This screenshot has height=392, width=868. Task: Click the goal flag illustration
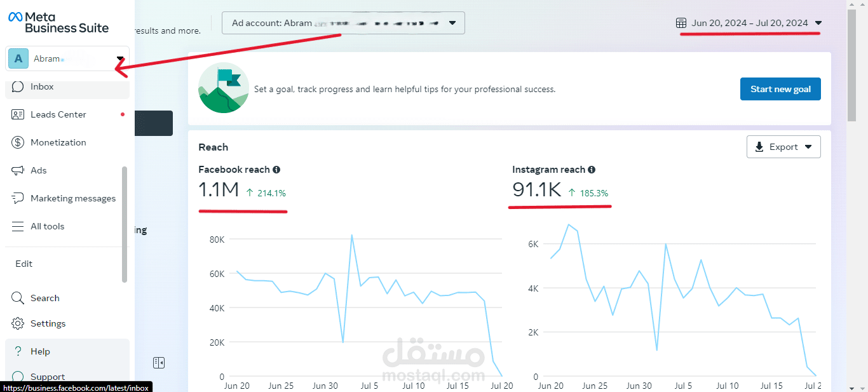click(x=223, y=88)
